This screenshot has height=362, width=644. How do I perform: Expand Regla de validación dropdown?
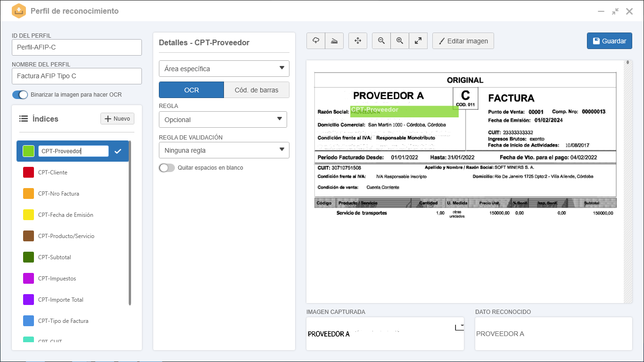[x=224, y=150]
